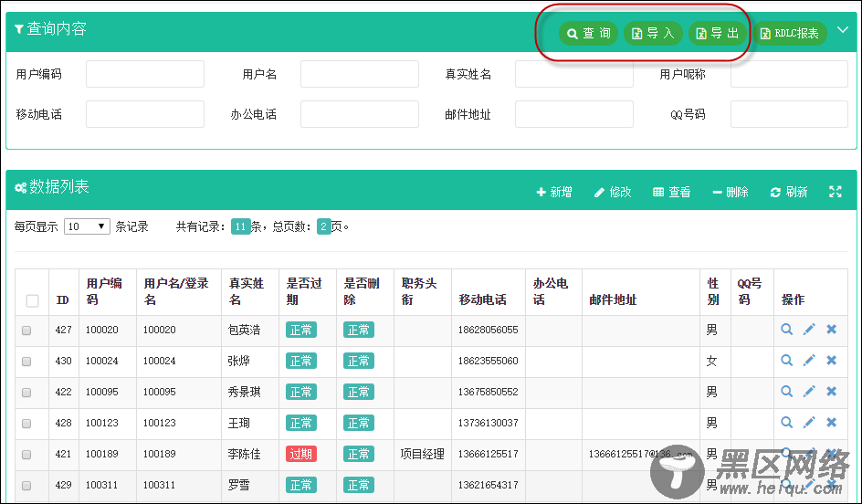Click the 修改 edit toolbar button
This screenshot has width=862, height=504.
coord(613,192)
